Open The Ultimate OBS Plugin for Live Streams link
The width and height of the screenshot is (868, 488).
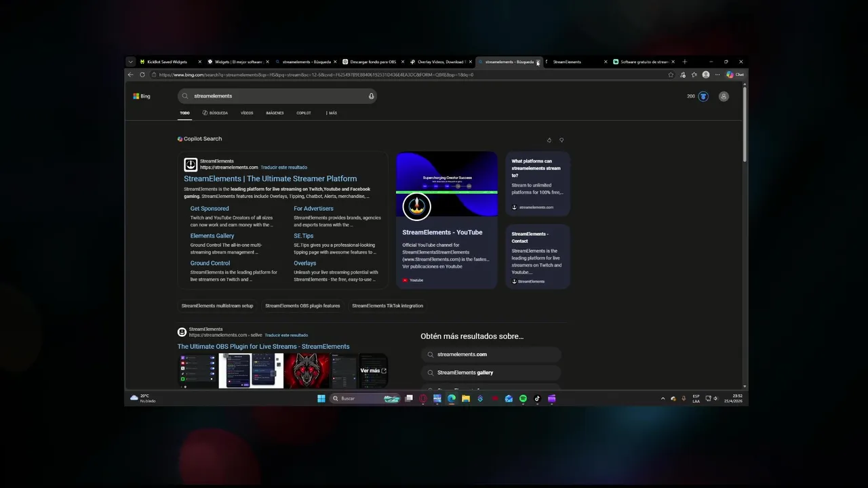[x=264, y=346]
